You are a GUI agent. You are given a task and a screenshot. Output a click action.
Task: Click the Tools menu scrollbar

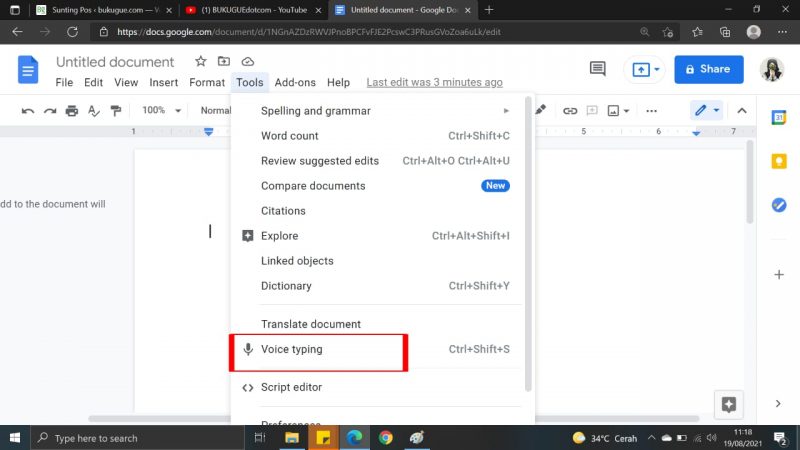[529, 244]
